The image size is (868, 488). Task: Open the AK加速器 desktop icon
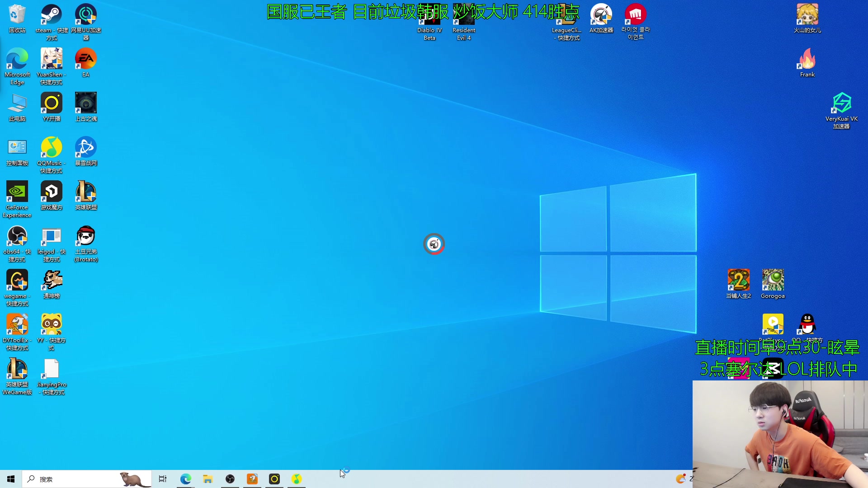point(601,19)
